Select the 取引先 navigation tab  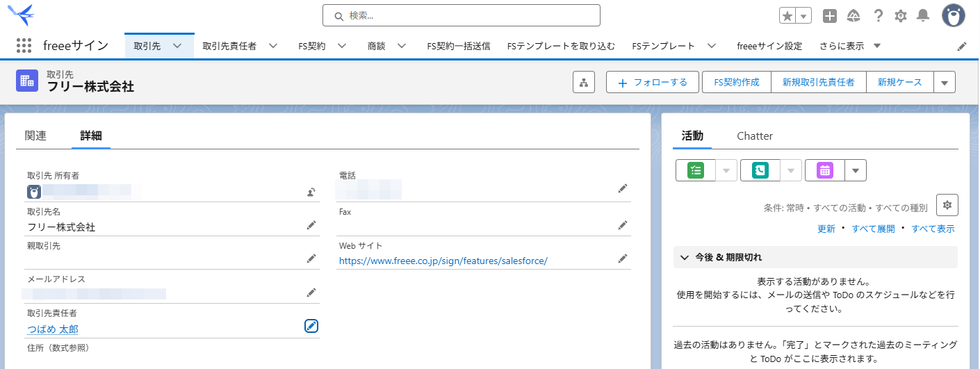pyautogui.click(x=147, y=46)
